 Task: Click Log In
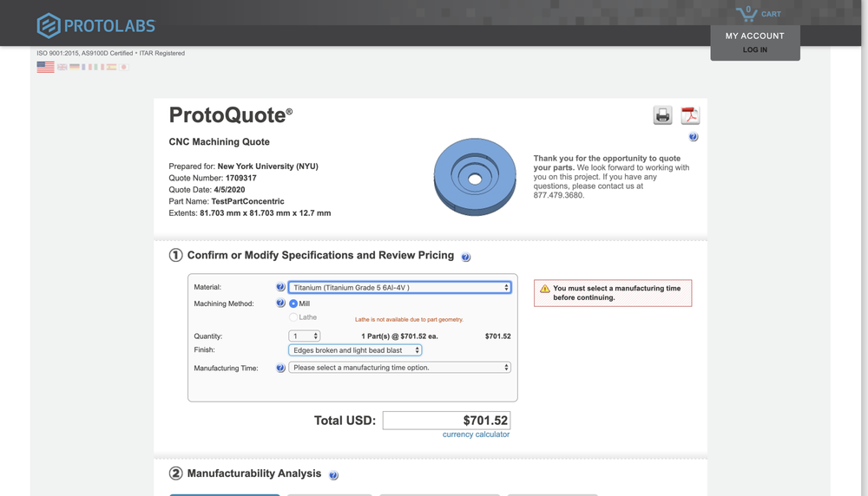[755, 49]
